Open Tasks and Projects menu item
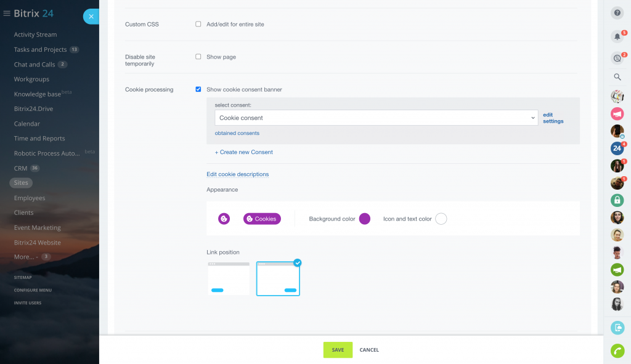631x364 pixels. tap(40, 49)
